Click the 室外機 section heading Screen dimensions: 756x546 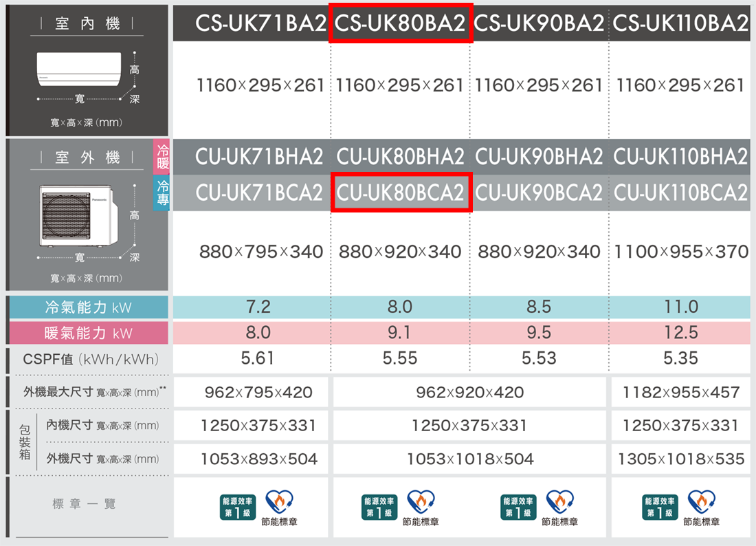[87, 157]
